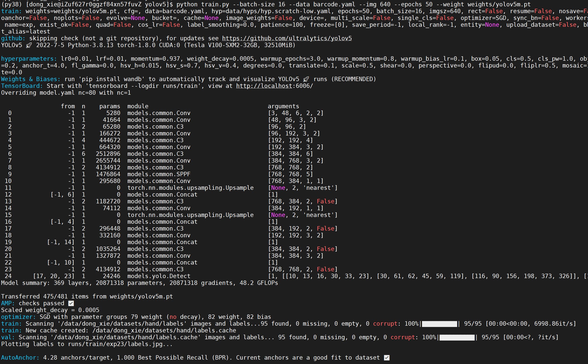This screenshot has width=588, height=364.
Task: Click the 'Model summary: 369 layers' line
Action: tap(140, 283)
